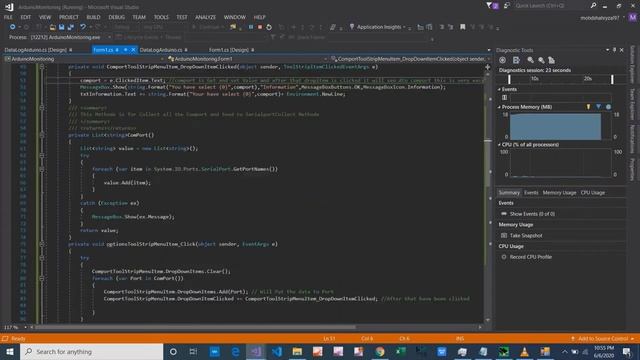Viewport: 640px width, 360px height.
Task: Click the Diagnostic Tools output report icon
Action: pyautogui.click(x=516, y=60)
